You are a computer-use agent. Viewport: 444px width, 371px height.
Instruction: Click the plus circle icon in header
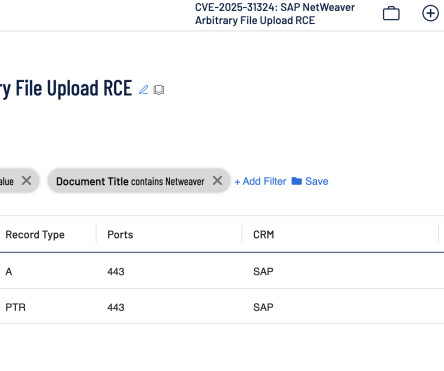(x=430, y=13)
